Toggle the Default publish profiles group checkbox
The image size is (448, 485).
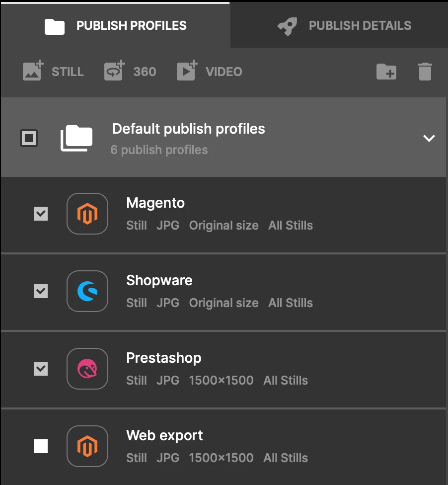click(29, 138)
